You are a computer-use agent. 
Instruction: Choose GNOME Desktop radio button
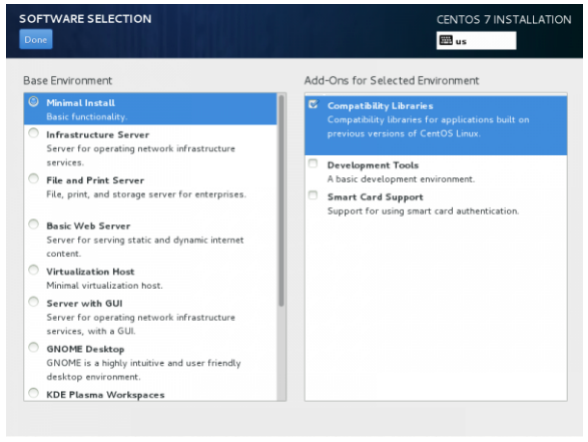click(x=34, y=348)
